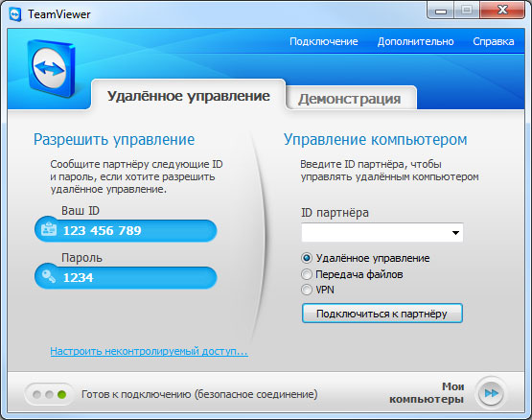Open the Дополнительно menu

[x=416, y=41]
